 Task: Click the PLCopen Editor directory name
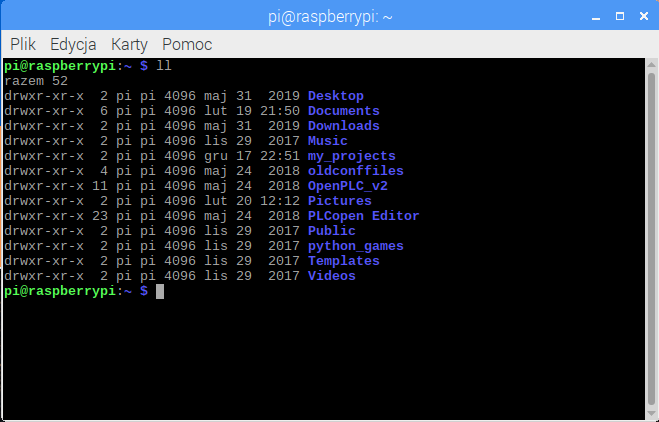364,216
